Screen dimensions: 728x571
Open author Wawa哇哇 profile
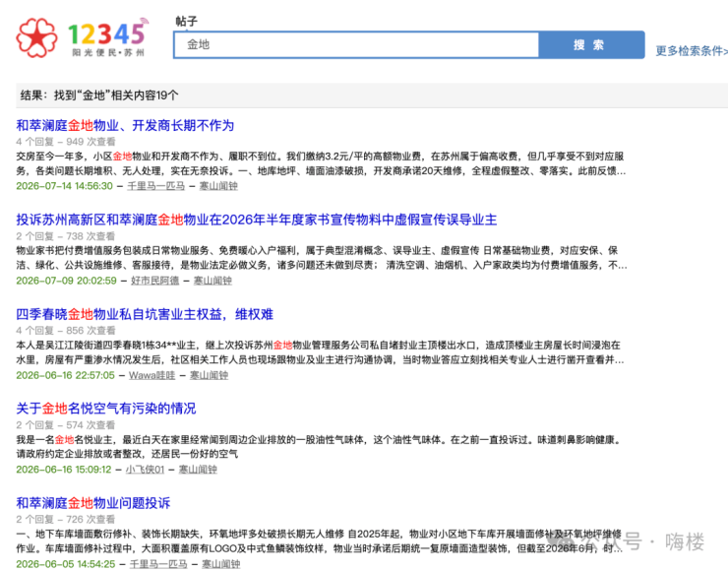(152, 375)
